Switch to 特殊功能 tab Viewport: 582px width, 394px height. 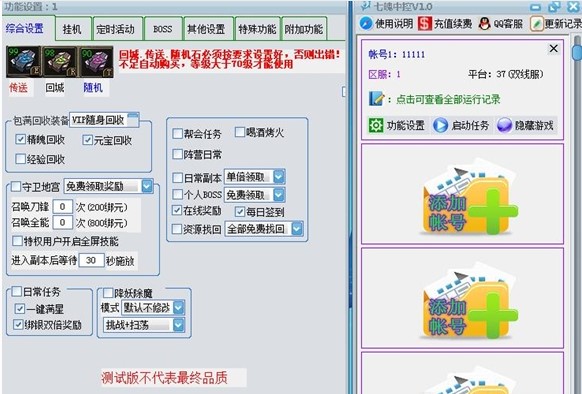pyautogui.click(x=257, y=29)
